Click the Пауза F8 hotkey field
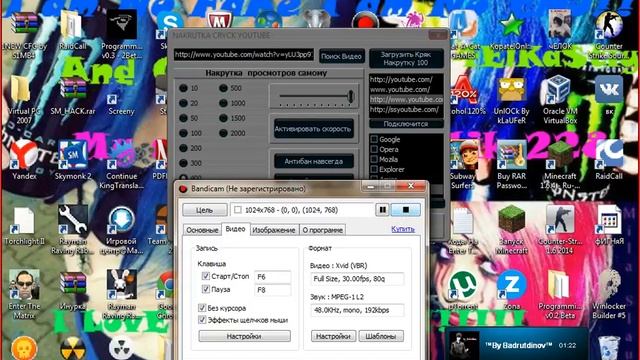The width and height of the screenshot is (640, 360). (x=272, y=290)
